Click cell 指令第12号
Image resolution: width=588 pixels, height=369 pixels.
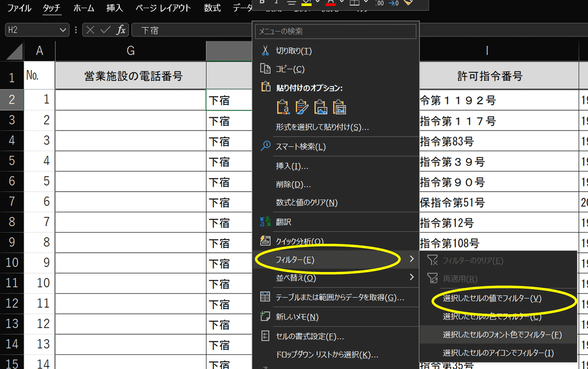click(499, 222)
